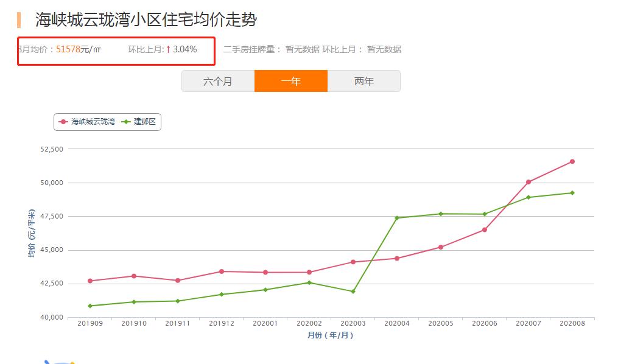Screen dimensions: 632x364
Task: Click red data point at 201909
Action: [x=90, y=281]
